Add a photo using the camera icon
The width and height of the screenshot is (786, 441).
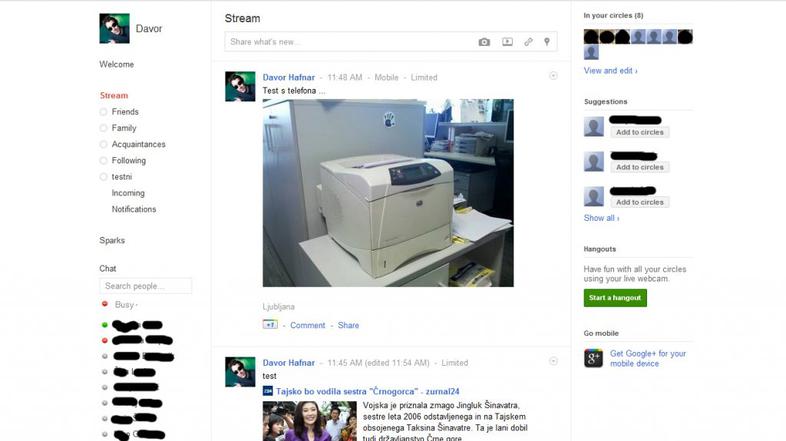[x=484, y=42]
